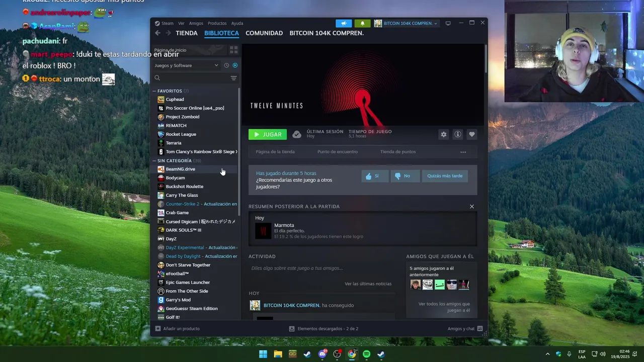Click Ver todos los amigos que juegan
The height and width of the screenshot is (362, 644).
[444, 307]
